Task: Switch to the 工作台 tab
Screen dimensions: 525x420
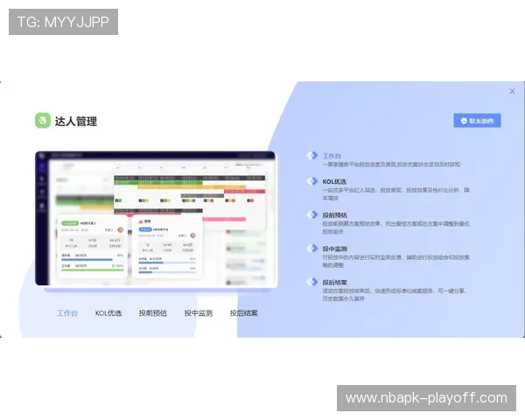Action: pos(67,313)
